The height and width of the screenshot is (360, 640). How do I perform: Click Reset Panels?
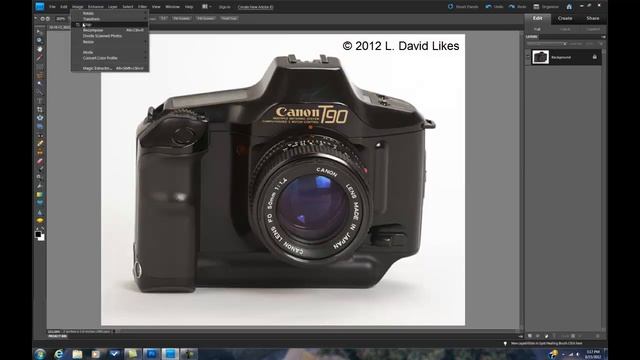463,7
